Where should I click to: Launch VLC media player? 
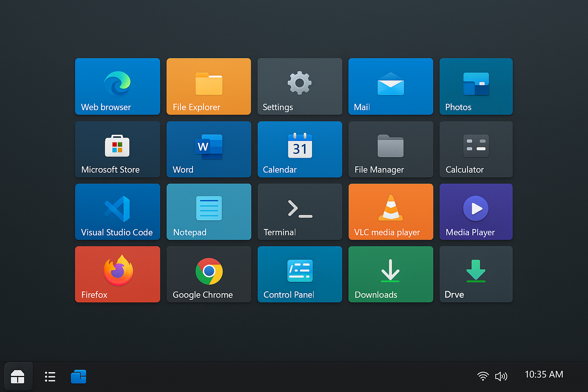coord(390,212)
